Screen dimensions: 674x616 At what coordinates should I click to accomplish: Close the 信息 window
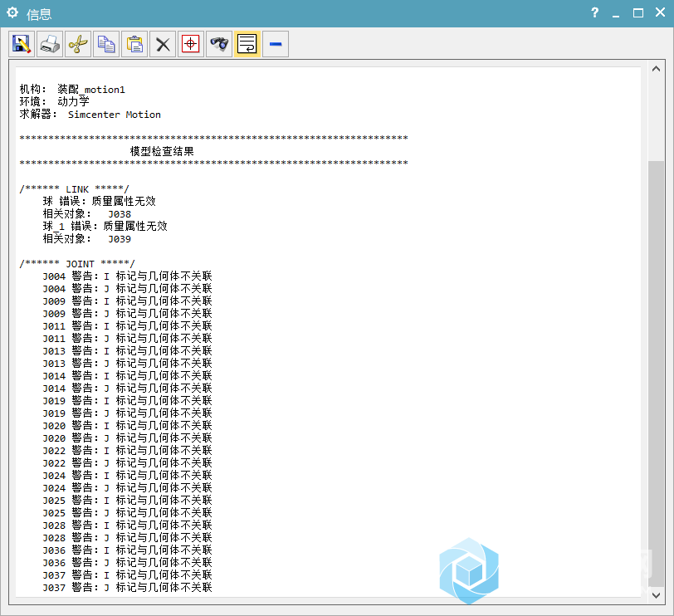[x=660, y=12]
